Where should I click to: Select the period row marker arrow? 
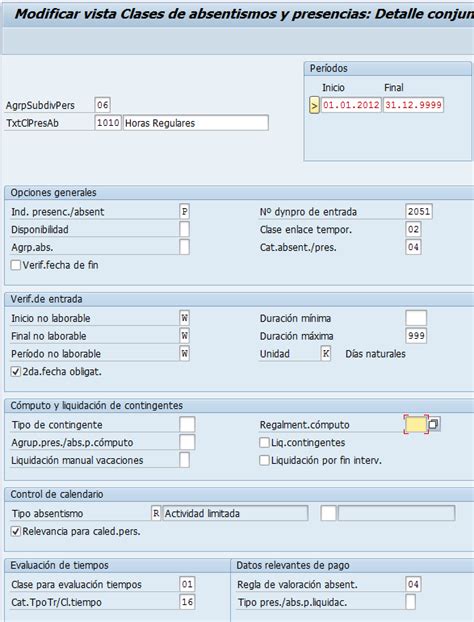[x=314, y=106]
